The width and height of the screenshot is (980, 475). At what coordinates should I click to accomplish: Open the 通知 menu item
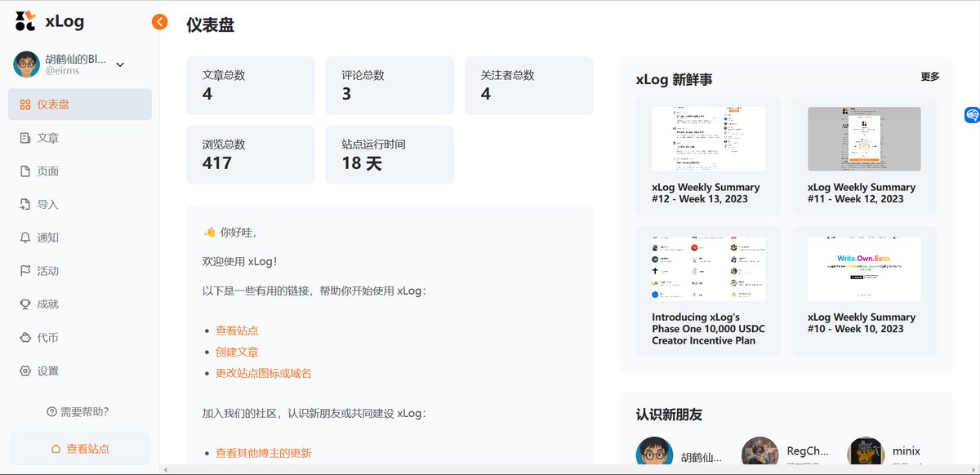coord(80,237)
